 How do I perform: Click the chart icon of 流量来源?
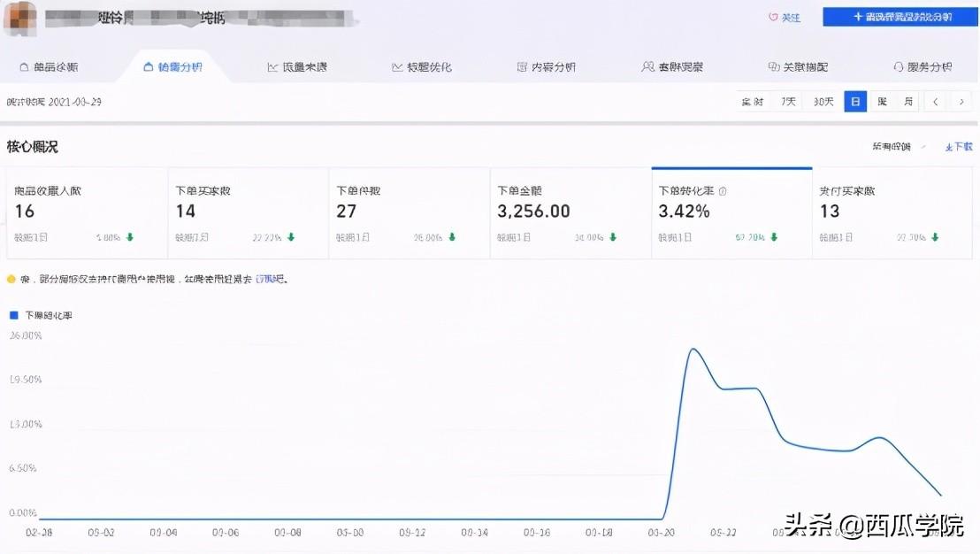[x=272, y=67]
